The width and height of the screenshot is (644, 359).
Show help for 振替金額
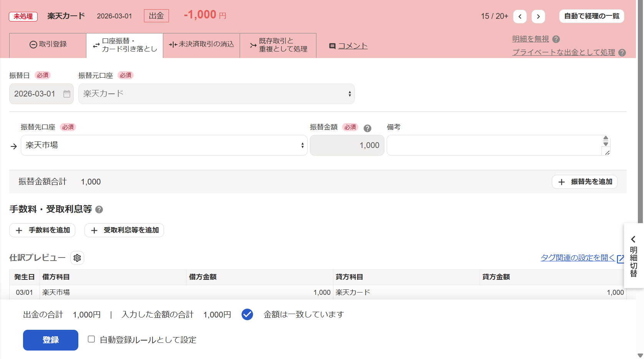[368, 128]
